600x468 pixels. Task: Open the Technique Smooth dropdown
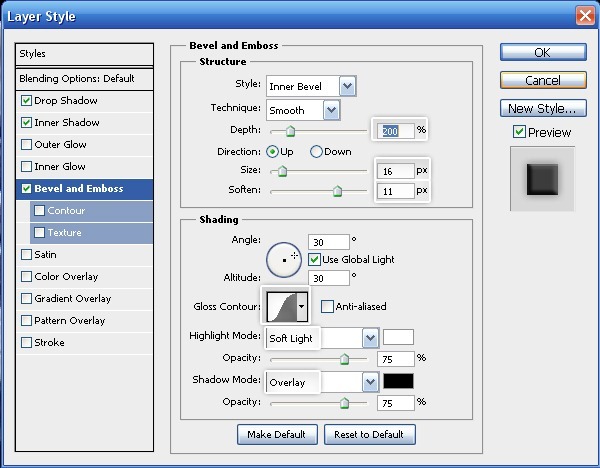tap(330, 110)
